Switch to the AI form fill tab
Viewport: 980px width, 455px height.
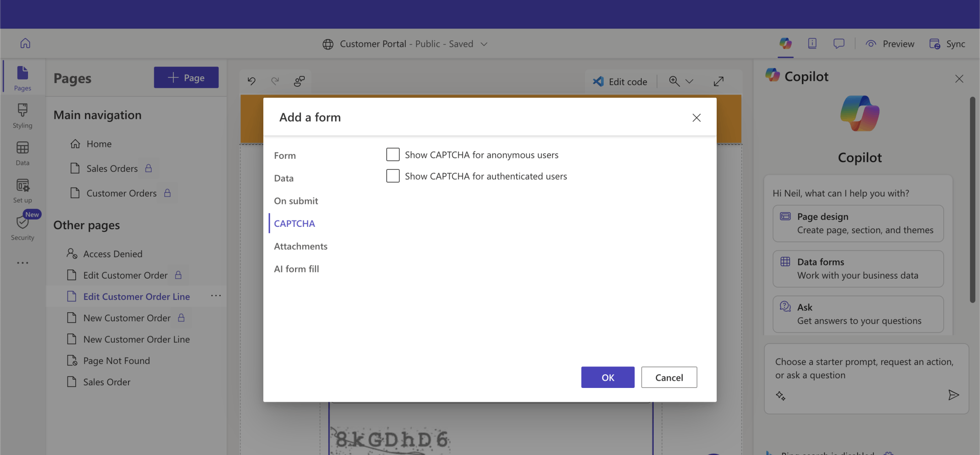[x=296, y=269]
